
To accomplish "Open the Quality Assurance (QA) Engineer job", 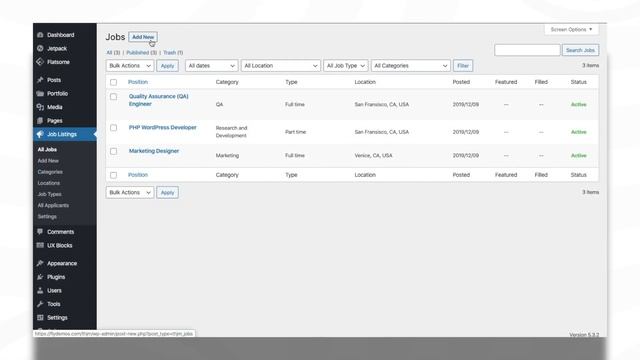I will pyautogui.click(x=159, y=100).
